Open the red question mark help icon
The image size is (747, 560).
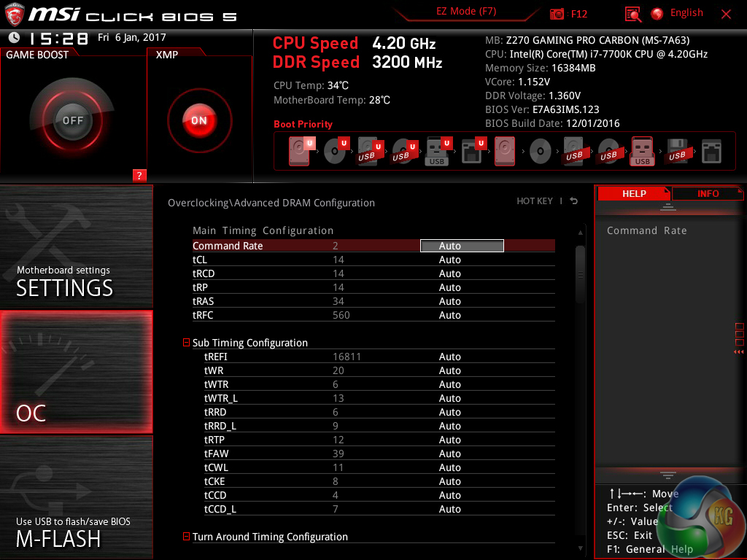[x=139, y=175]
